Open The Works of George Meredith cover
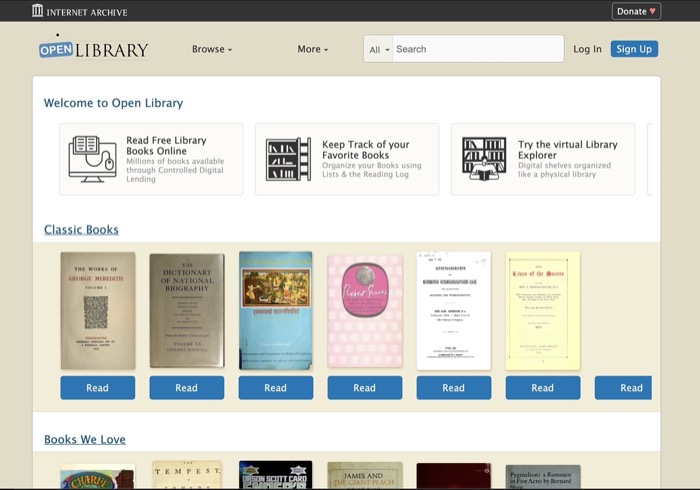This screenshot has height=490, width=700. tap(98, 311)
